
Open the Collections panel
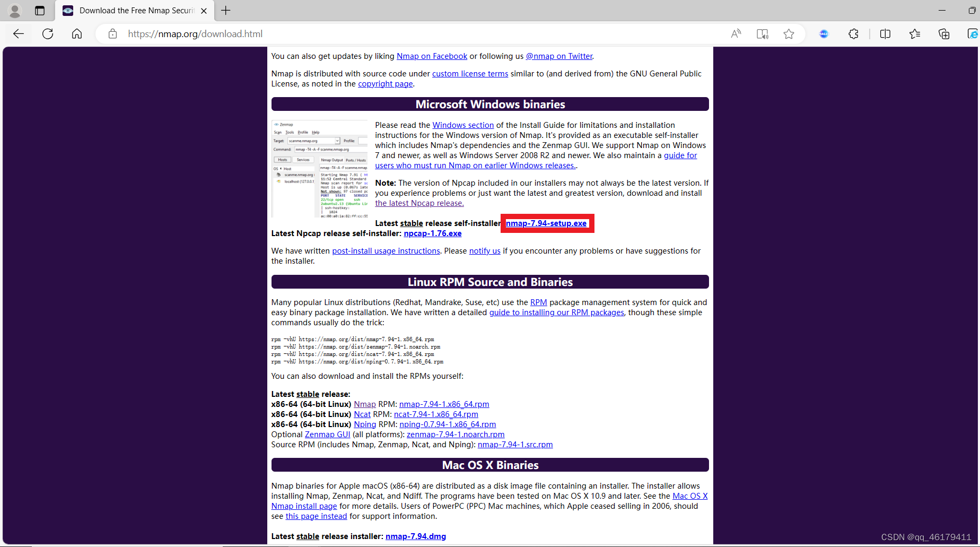(x=944, y=33)
